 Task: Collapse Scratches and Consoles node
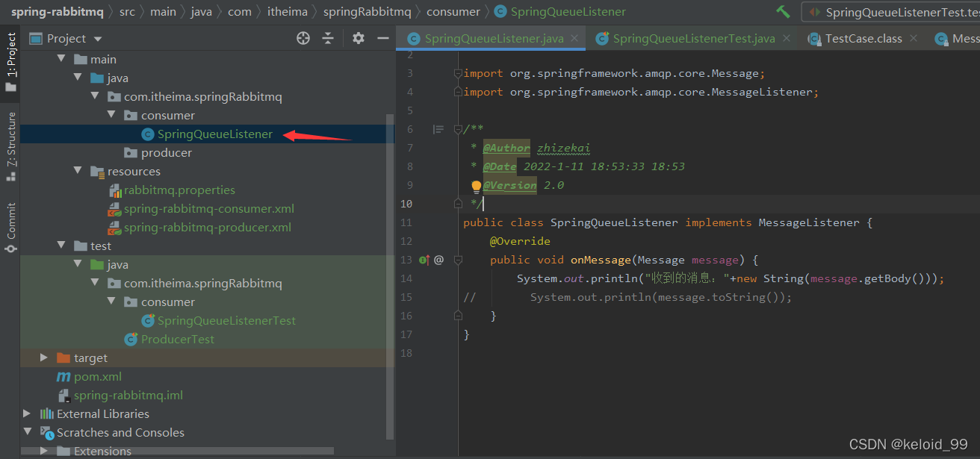tap(27, 433)
